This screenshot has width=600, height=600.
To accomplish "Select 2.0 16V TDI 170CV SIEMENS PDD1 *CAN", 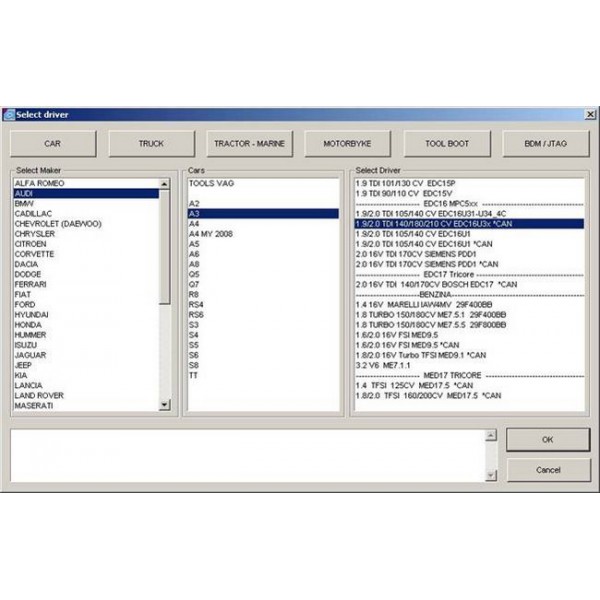I will 470,264.
